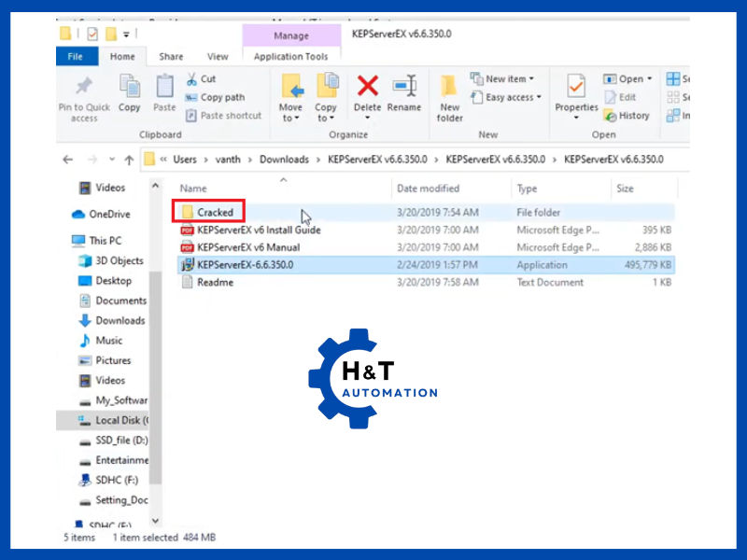Click the New folder icon
This screenshot has width=747, height=560.
click(x=450, y=88)
